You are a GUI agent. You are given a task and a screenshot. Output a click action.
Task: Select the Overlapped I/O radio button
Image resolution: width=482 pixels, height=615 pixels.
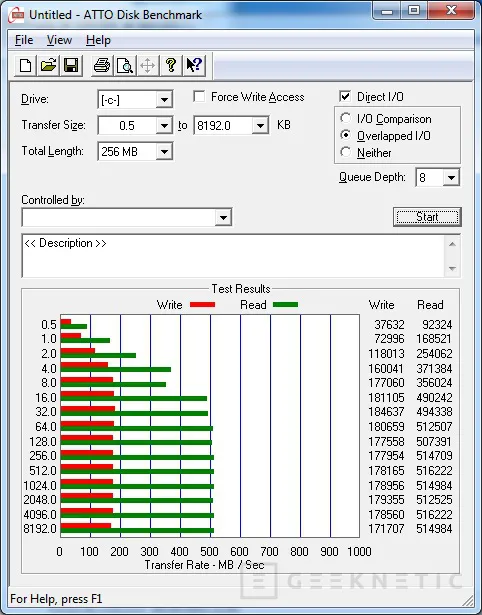[346, 135]
